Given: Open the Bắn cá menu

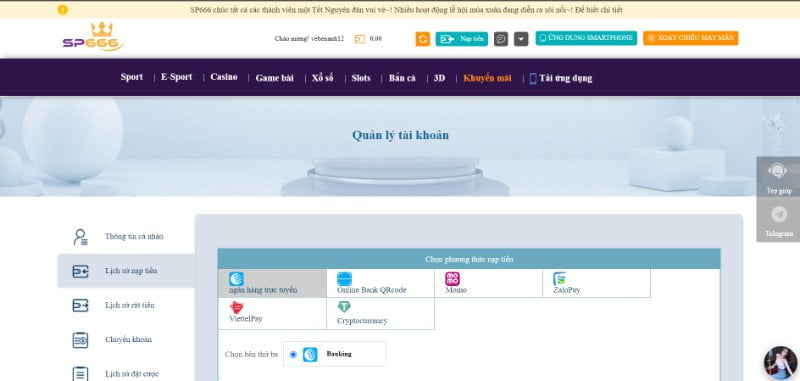Looking at the screenshot, I should [x=402, y=78].
